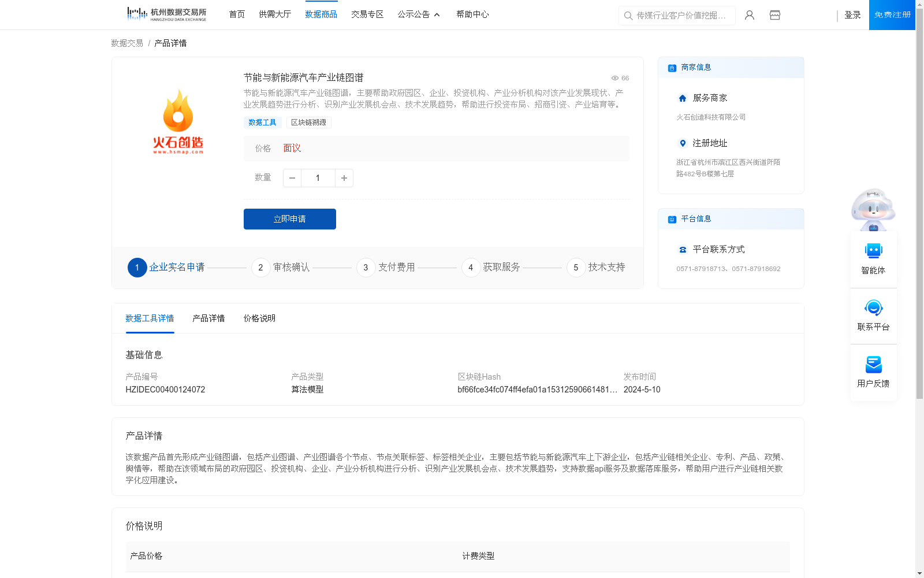The height and width of the screenshot is (578, 924).
Task: Switch to 价格说明 tab
Action: [259, 318]
